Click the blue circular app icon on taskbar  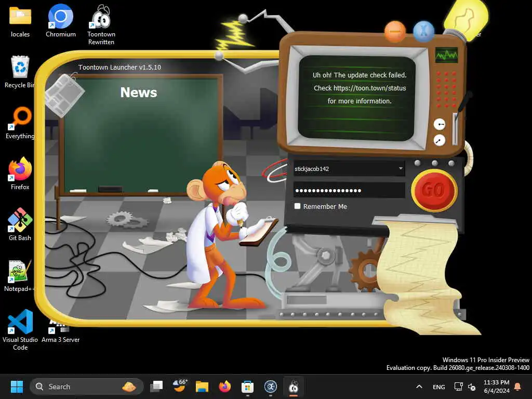tap(270, 387)
